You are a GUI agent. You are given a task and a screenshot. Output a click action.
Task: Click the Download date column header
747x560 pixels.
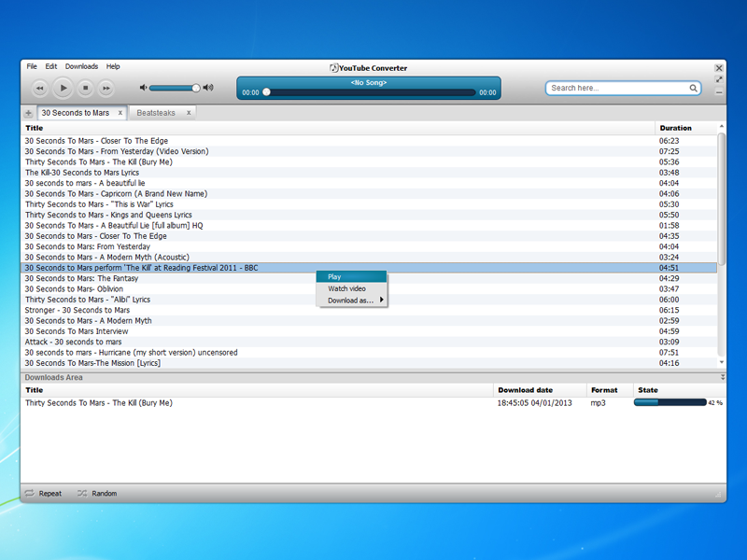(x=540, y=390)
